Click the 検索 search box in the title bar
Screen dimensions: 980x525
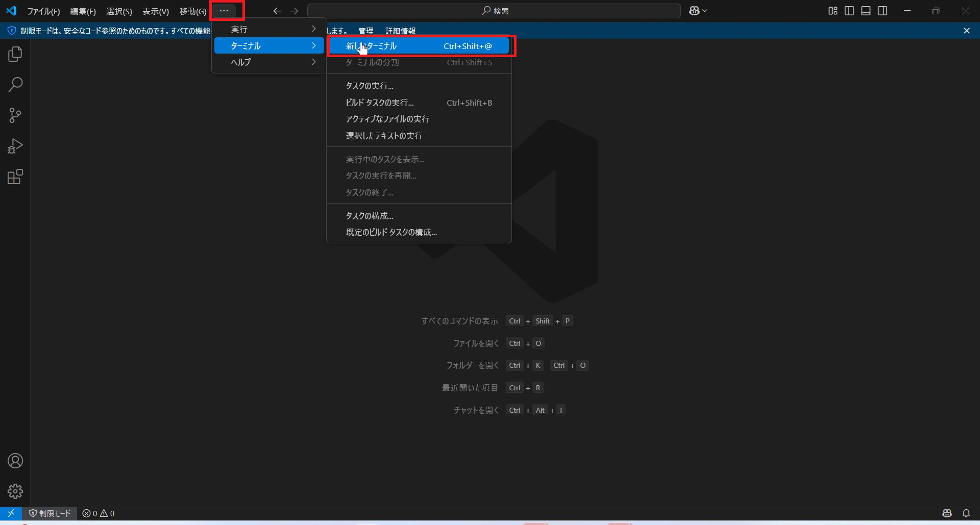494,11
